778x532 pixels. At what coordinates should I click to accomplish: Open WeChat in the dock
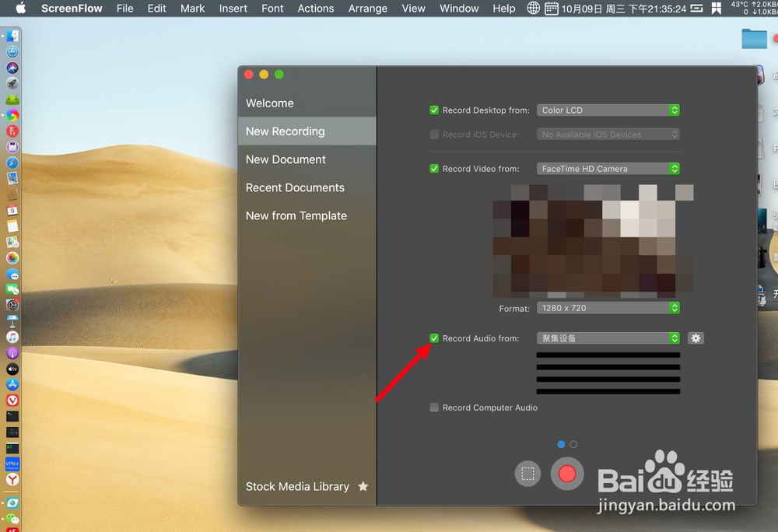[x=12, y=519]
